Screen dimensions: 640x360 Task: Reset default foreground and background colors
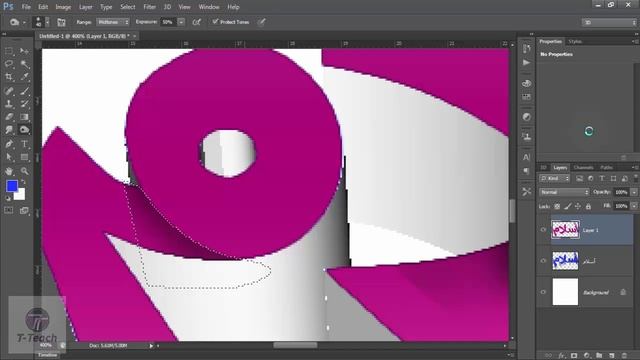[x=8, y=198]
